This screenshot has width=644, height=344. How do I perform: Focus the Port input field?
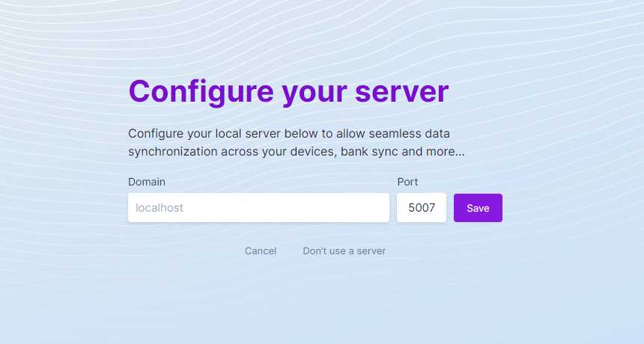[422, 208]
